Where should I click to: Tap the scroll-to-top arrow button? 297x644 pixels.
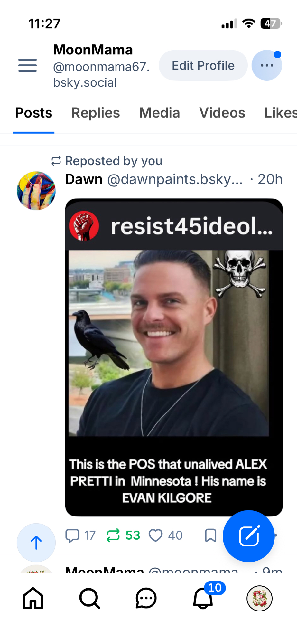tap(36, 543)
